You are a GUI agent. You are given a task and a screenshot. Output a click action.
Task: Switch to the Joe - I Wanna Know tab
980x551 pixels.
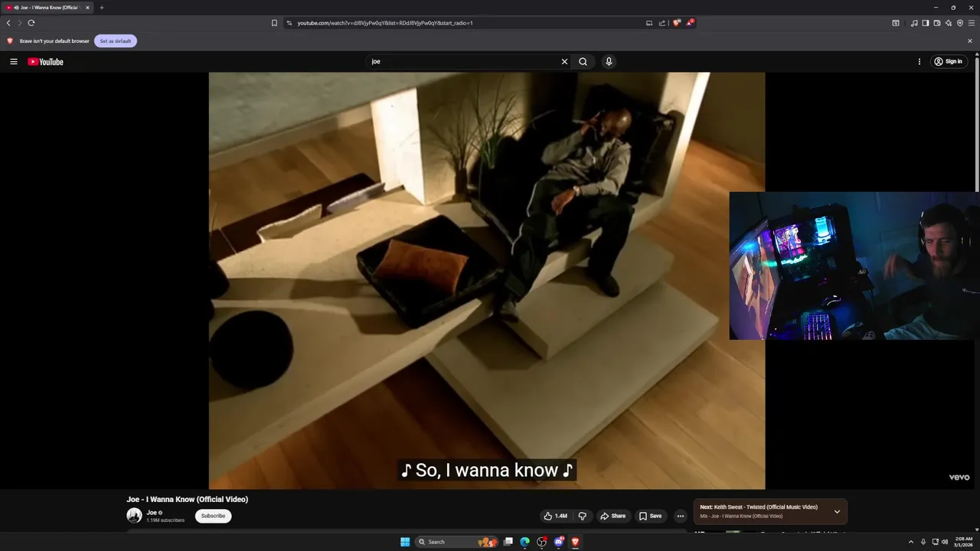pyautogui.click(x=48, y=8)
